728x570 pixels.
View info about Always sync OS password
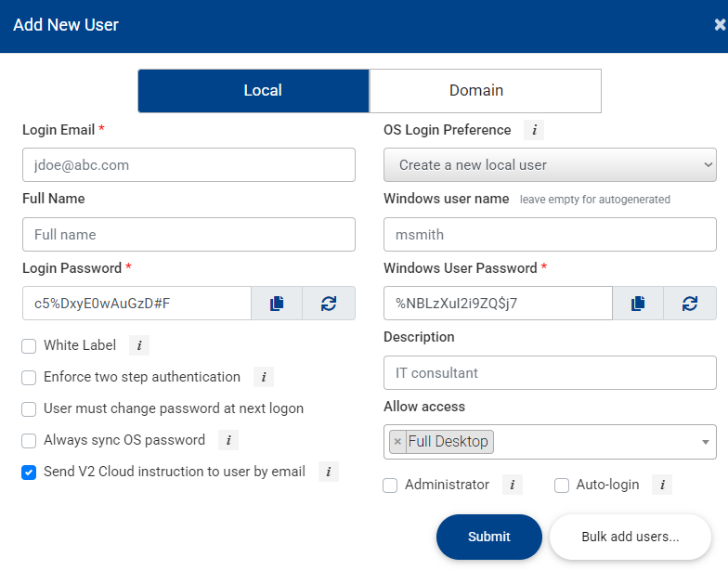tap(227, 441)
